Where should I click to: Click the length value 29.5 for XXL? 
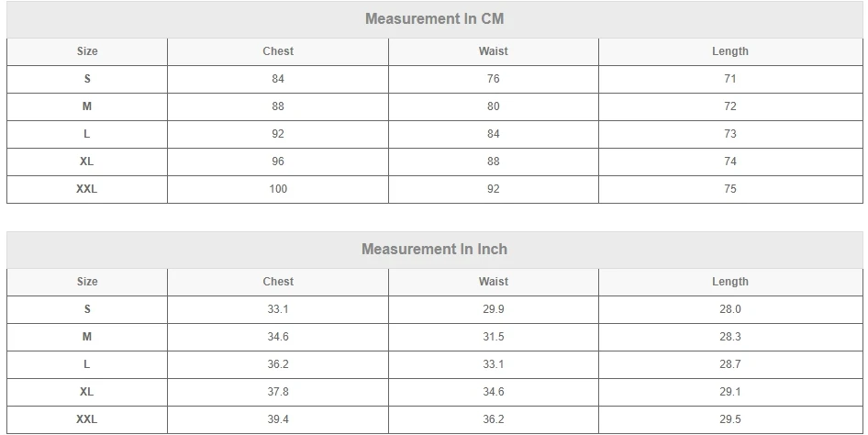tap(730, 419)
